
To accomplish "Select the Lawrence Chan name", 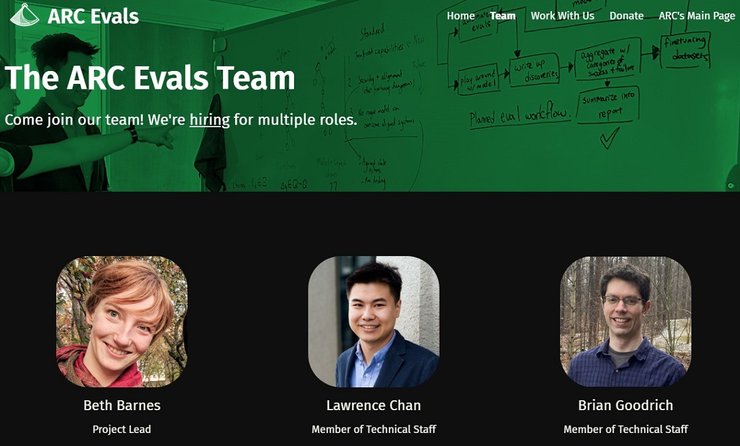I will (374, 405).
